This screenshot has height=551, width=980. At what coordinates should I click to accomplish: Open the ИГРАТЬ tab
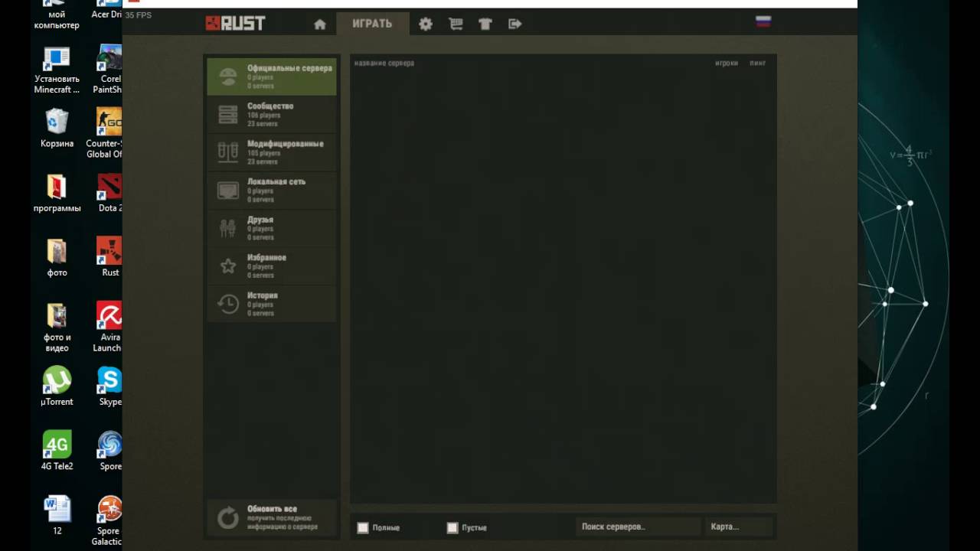tap(372, 24)
